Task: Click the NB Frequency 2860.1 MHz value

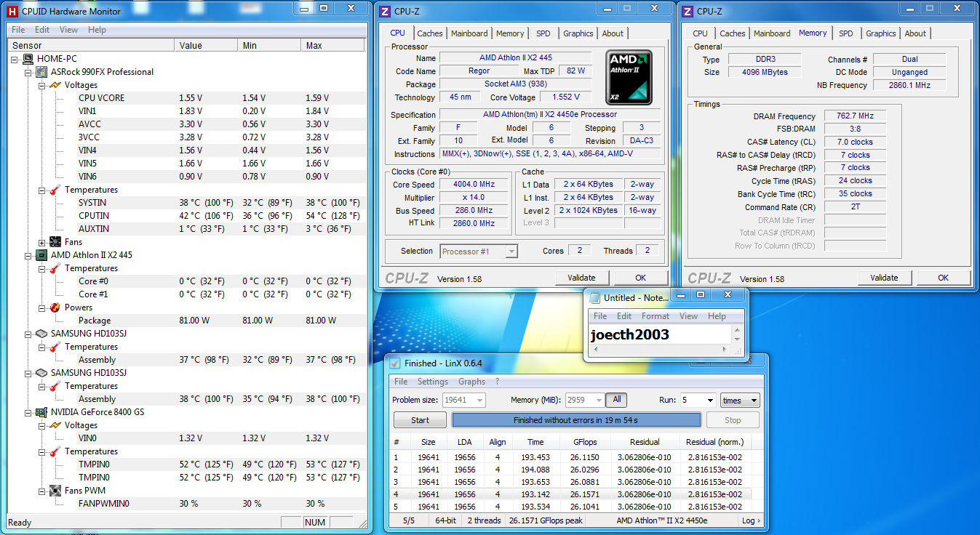Action: pyautogui.click(x=909, y=85)
